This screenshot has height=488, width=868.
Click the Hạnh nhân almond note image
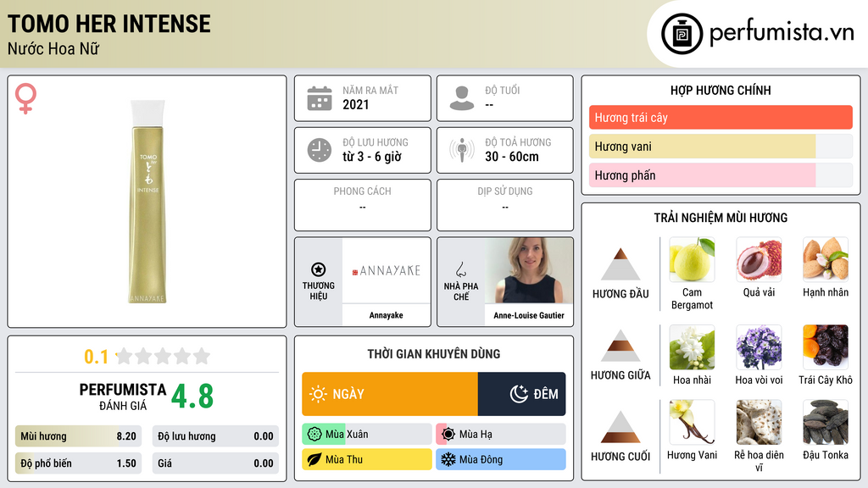point(826,259)
